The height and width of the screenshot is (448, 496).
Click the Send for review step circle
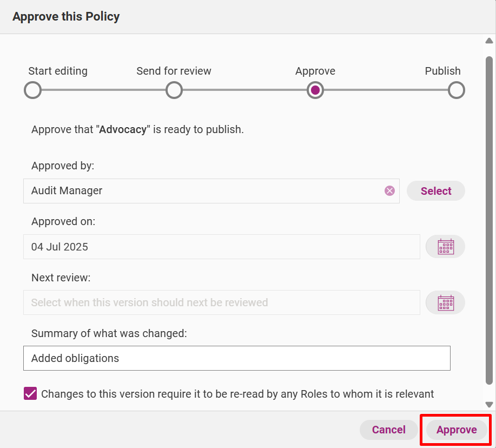pyautogui.click(x=174, y=90)
